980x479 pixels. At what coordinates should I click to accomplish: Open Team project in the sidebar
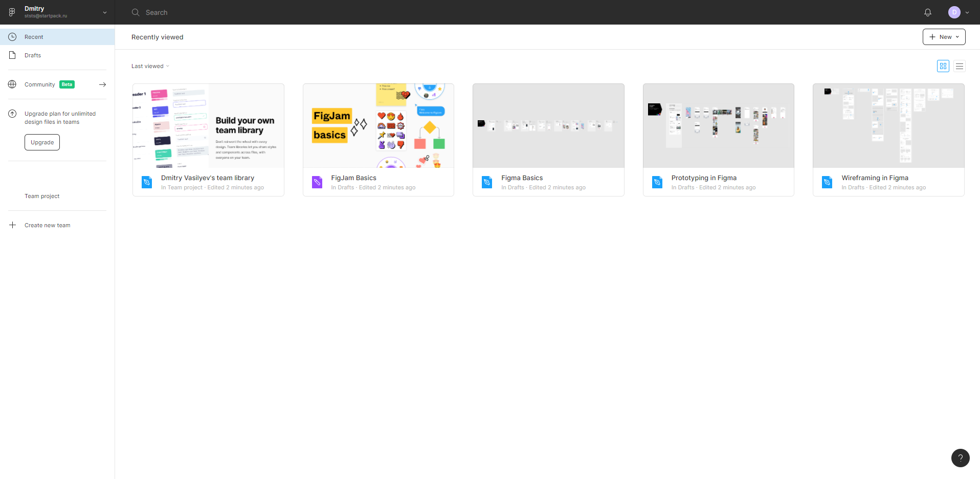coord(42,196)
